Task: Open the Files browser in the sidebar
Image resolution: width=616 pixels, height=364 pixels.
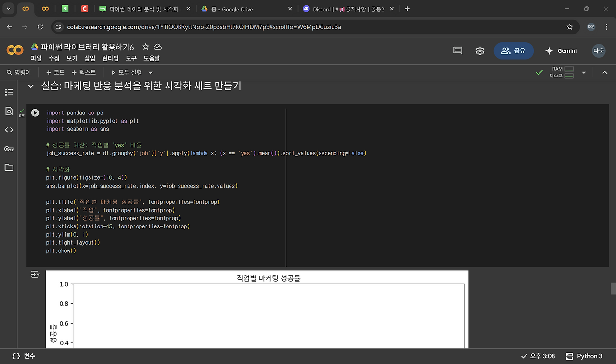Action: pos(9,167)
